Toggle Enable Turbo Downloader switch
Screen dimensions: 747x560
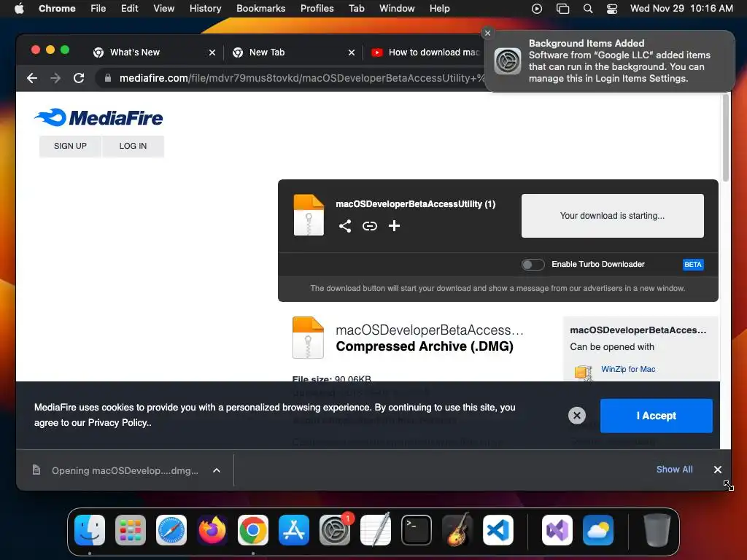(x=533, y=264)
